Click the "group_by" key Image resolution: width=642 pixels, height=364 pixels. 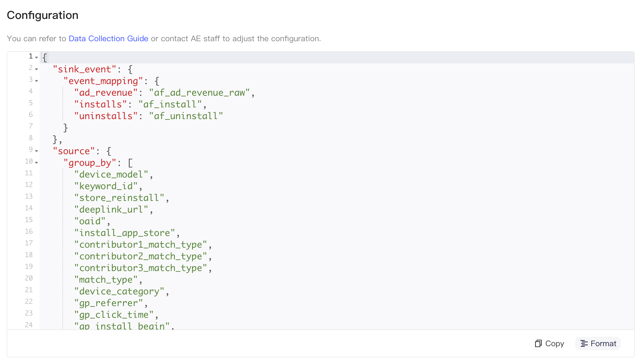click(90, 163)
